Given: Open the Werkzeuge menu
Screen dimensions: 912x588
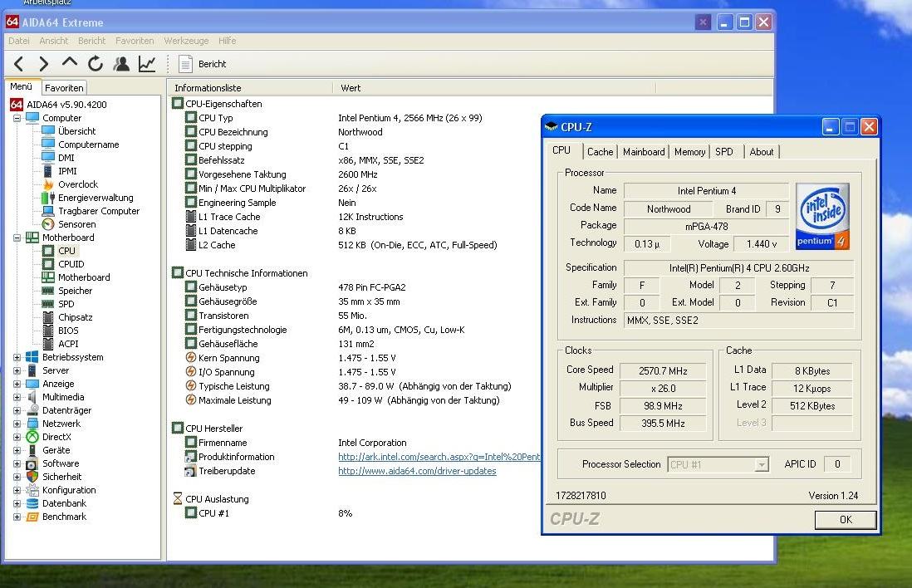Looking at the screenshot, I should click(x=186, y=41).
